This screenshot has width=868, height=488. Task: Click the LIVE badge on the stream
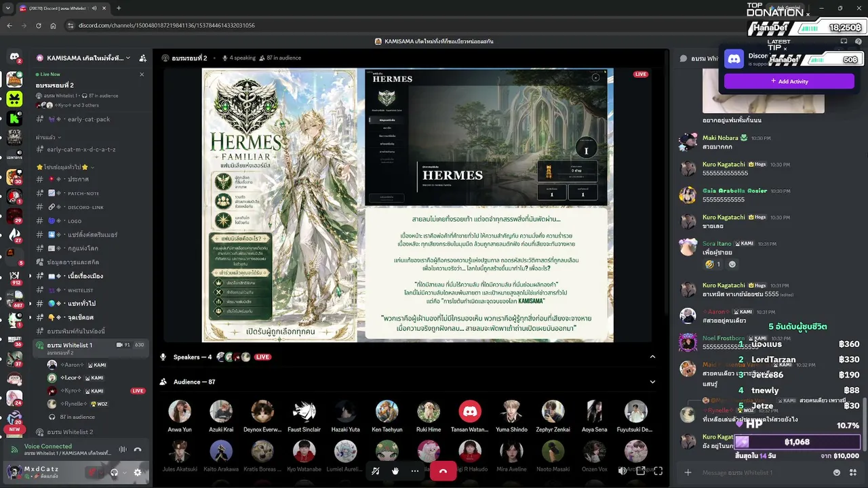coord(640,74)
